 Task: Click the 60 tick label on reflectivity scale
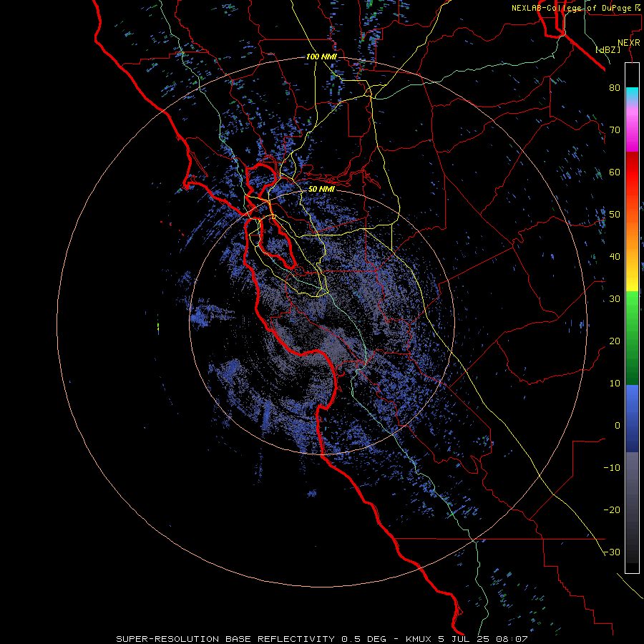[x=615, y=172]
